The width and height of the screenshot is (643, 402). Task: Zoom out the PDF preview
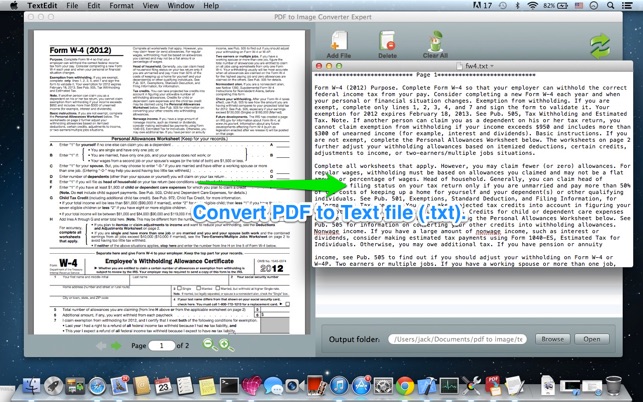tap(210, 345)
